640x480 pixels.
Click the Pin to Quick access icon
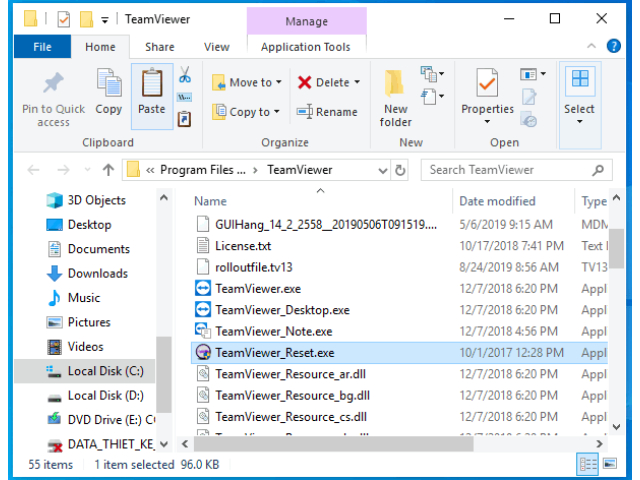tap(53, 83)
